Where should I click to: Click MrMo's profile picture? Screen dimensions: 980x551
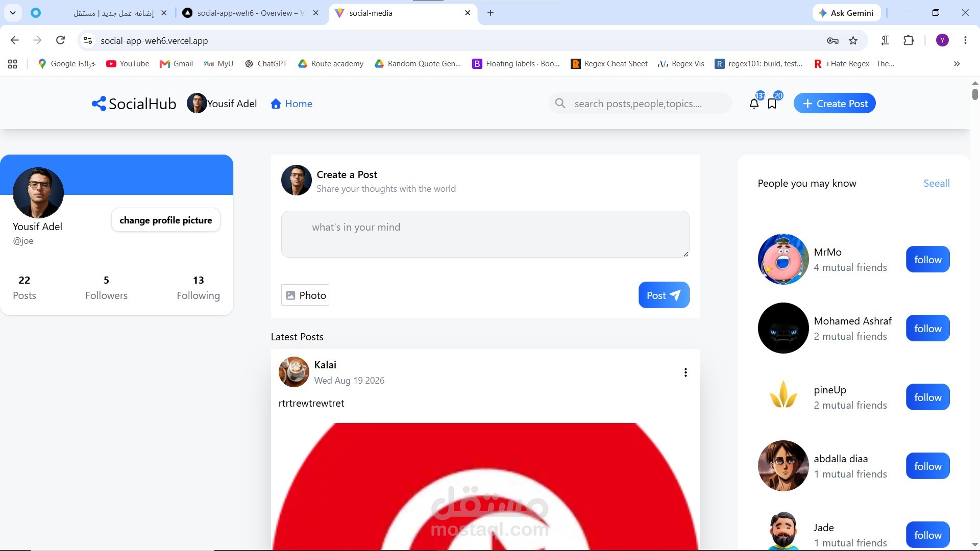tap(783, 259)
